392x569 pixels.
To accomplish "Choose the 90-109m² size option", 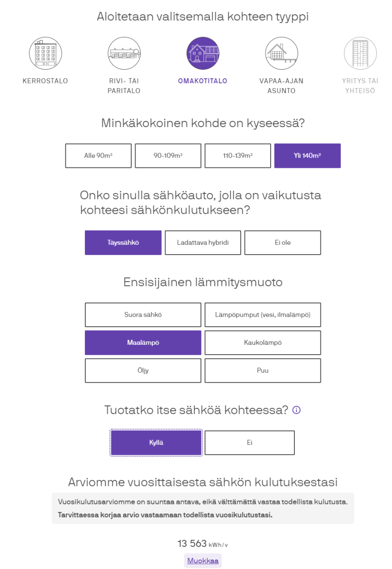I will coord(168,156).
